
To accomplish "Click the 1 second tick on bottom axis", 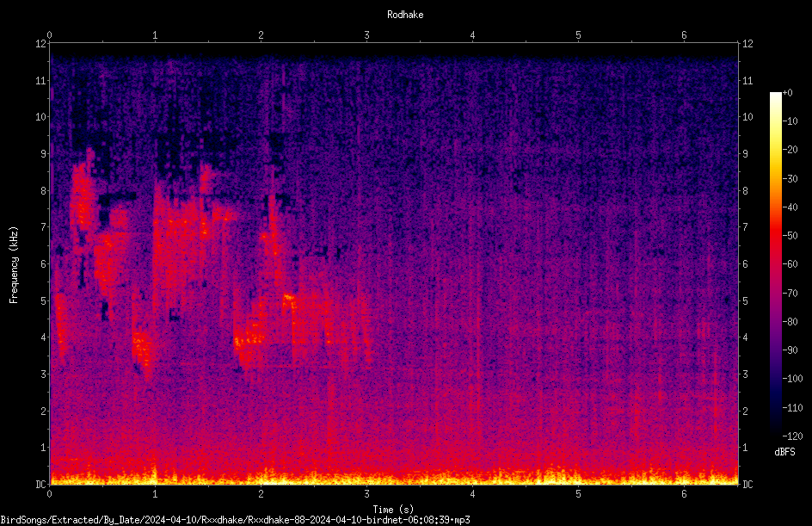I will coord(155,494).
